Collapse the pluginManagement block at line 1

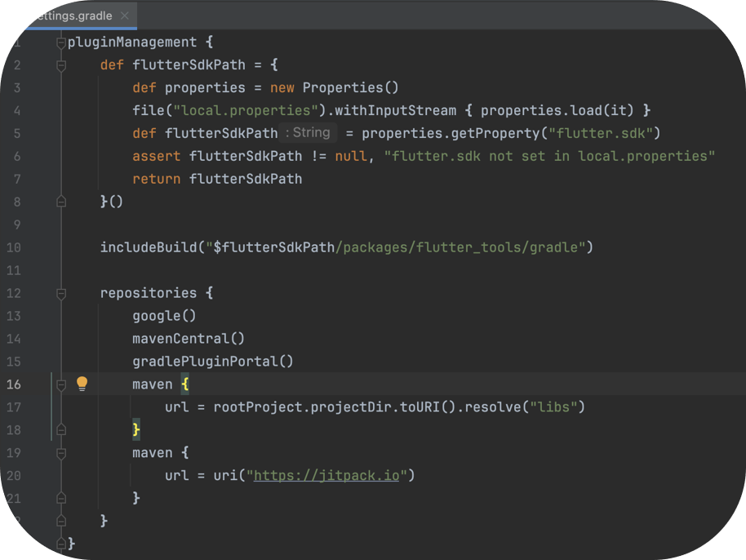(x=60, y=42)
